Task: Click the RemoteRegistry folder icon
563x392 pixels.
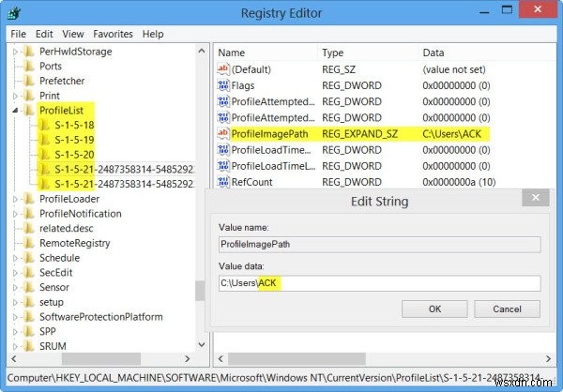Action: (x=29, y=243)
